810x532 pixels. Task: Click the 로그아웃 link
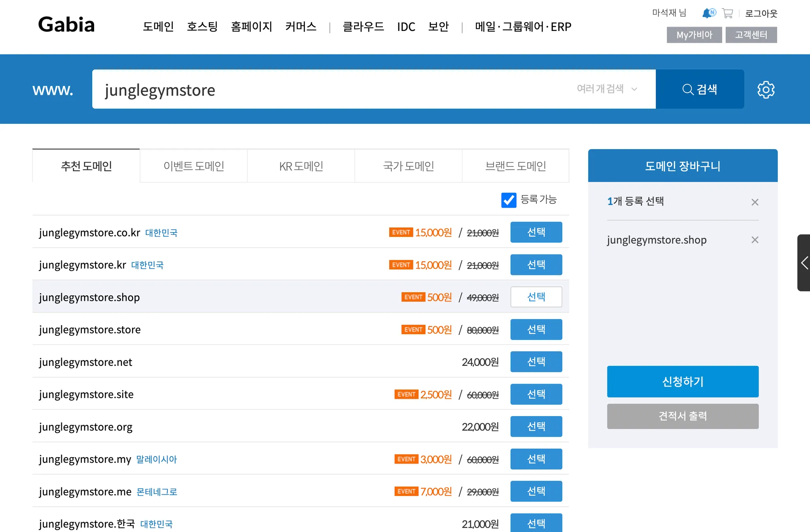[761, 13]
